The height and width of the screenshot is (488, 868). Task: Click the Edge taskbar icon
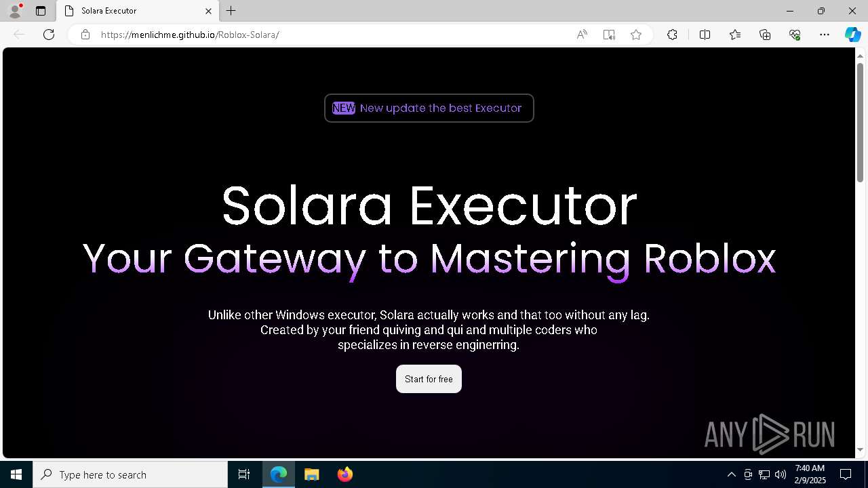pyautogui.click(x=279, y=474)
